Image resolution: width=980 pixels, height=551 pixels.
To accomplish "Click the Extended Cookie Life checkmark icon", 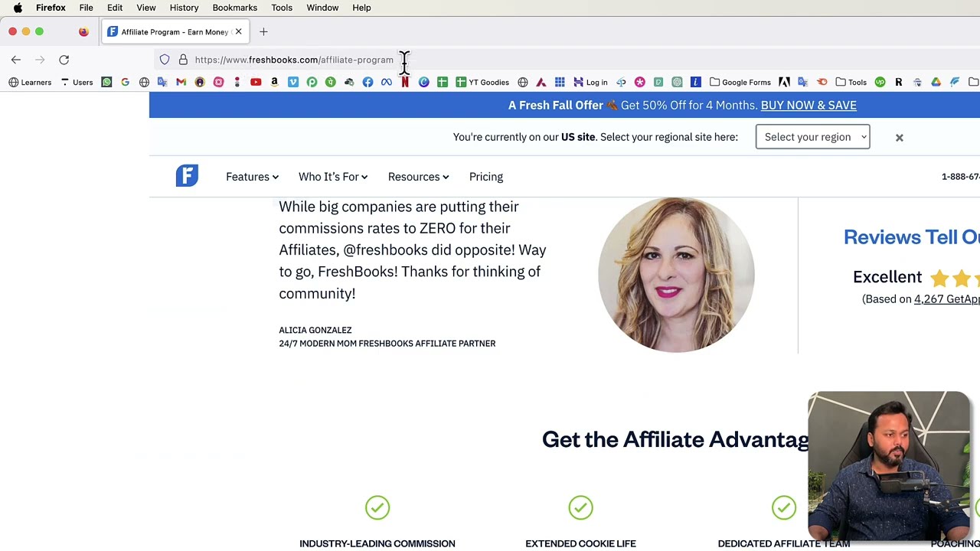I will (x=580, y=507).
